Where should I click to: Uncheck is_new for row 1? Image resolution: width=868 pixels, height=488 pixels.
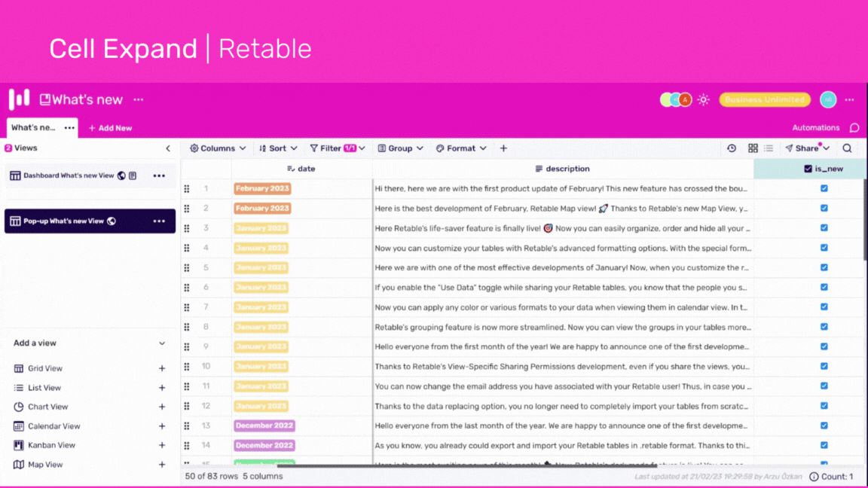pos(824,189)
